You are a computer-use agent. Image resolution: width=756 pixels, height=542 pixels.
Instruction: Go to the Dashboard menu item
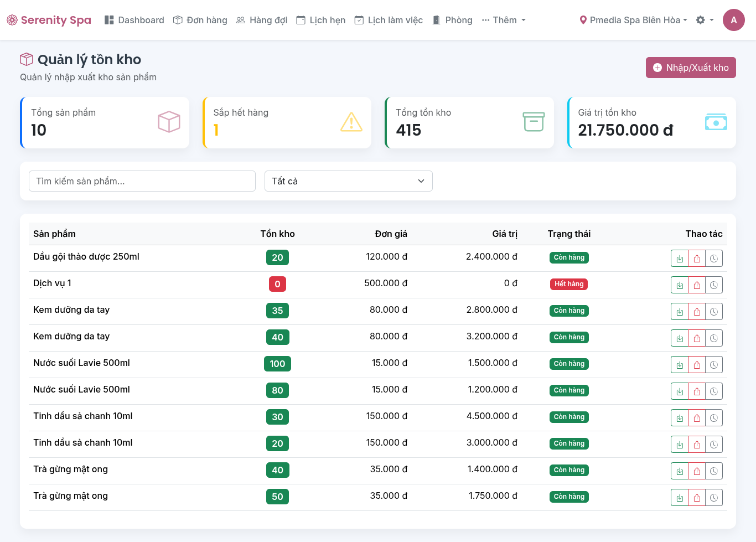pos(134,20)
